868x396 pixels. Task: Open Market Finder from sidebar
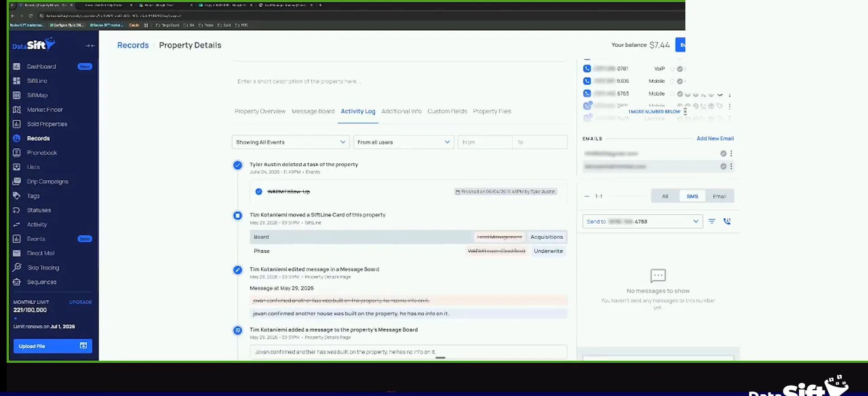45,110
